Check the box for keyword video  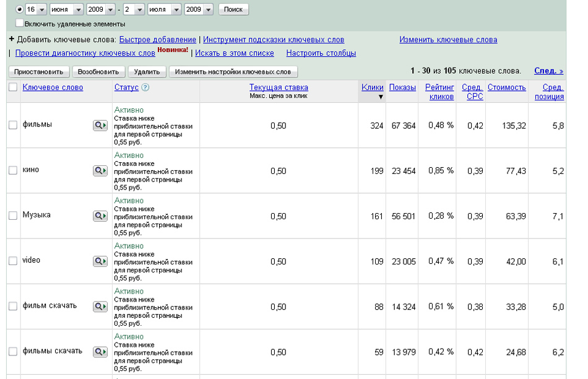pyautogui.click(x=13, y=261)
